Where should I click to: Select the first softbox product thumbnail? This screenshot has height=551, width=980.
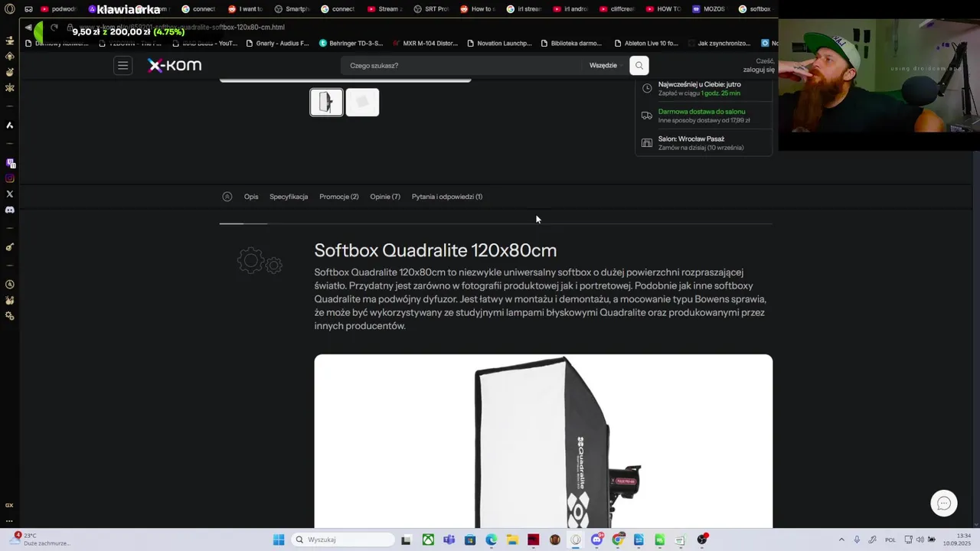click(x=326, y=102)
